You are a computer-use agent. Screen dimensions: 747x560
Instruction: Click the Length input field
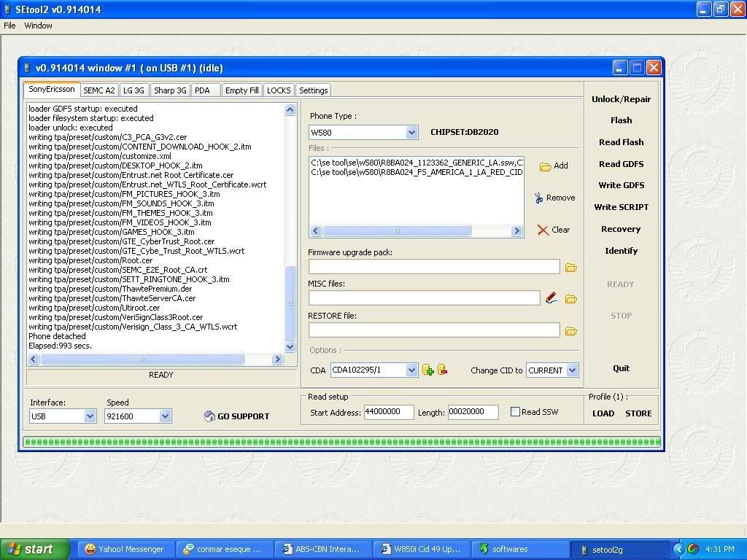(x=473, y=413)
